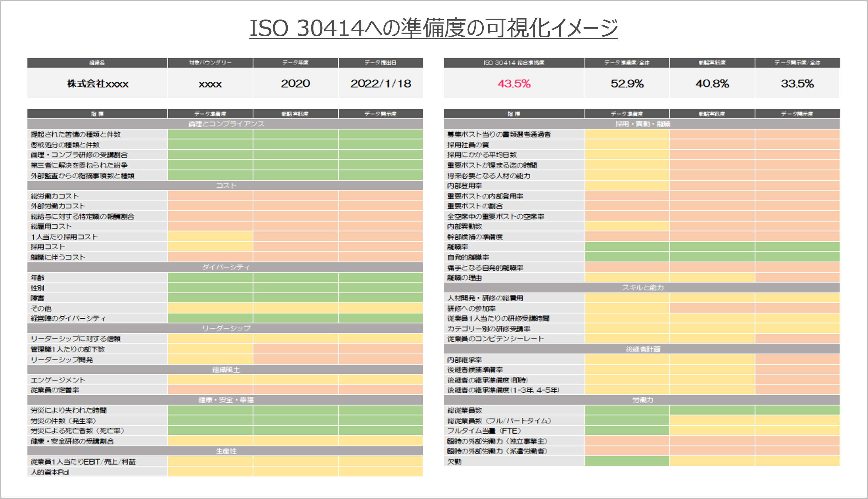Image resolution: width=868 pixels, height=499 pixels.
Task: Click the 欠勤 indicator row label
Action: click(x=454, y=462)
